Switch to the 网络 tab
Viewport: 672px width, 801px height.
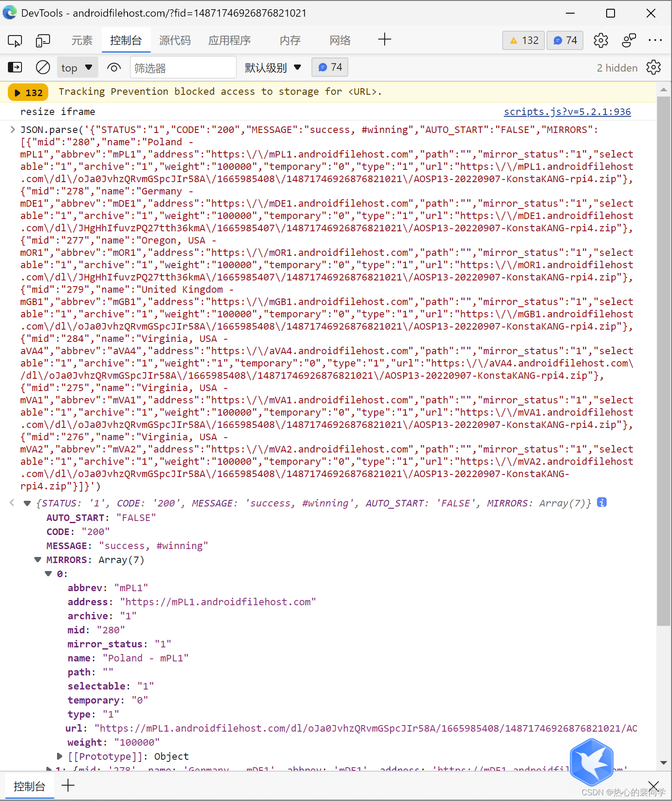pyautogui.click(x=340, y=41)
